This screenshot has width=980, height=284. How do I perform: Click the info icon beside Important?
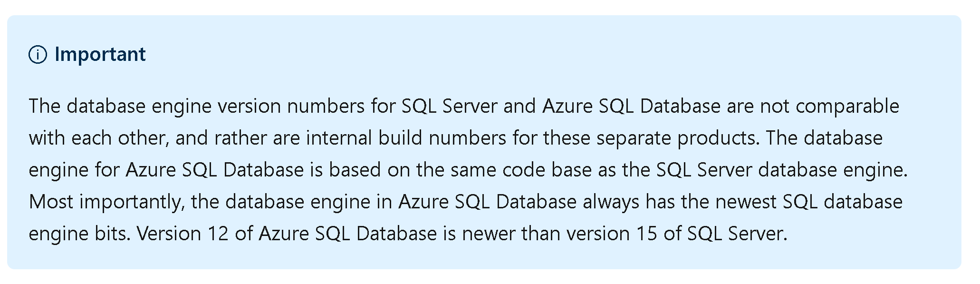[38, 55]
